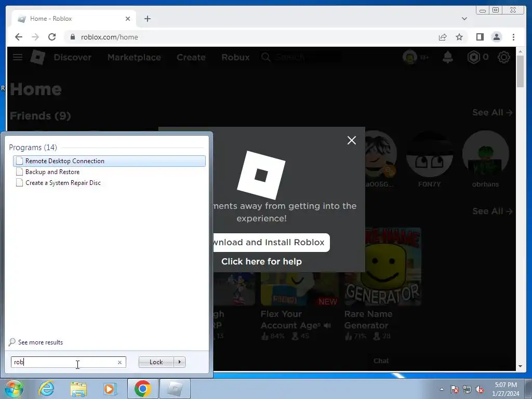Expand the Lock button power options arrow
The height and width of the screenshot is (399, 532).
pyautogui.click(x=179, y=362)
